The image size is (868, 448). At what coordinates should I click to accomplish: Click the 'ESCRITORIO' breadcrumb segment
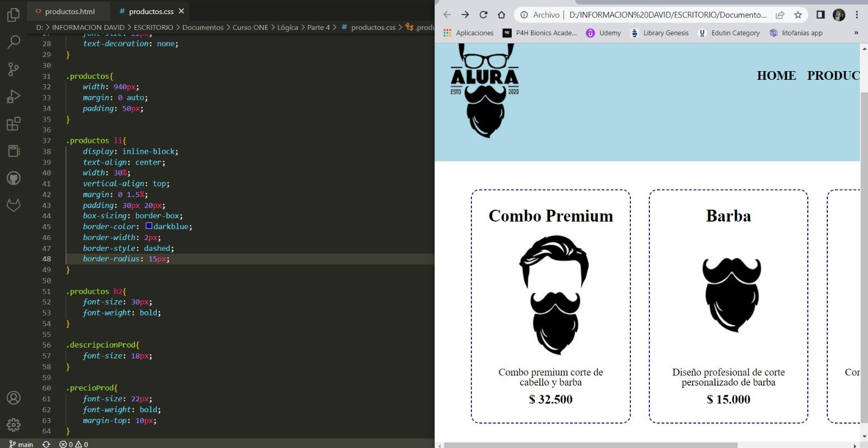coord(154,27)
